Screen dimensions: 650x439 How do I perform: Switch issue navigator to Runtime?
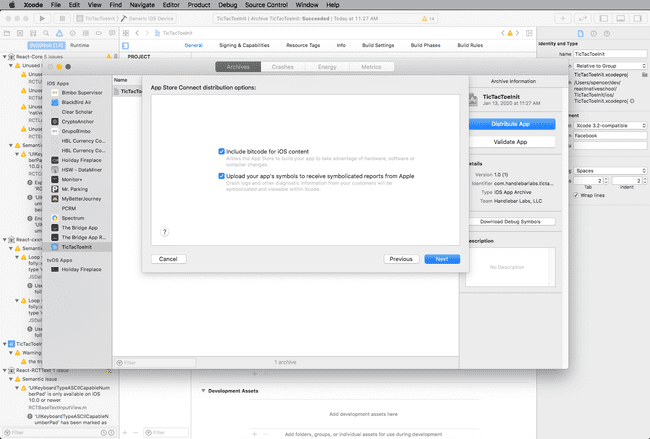79,45
